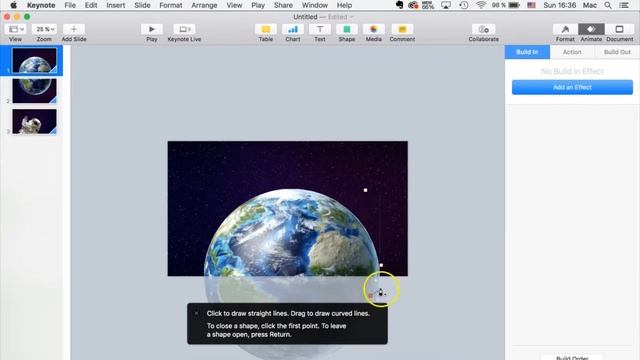Open Spotlight search
The width and height of the screenshot is (640, 360).
tap(608, 5)
